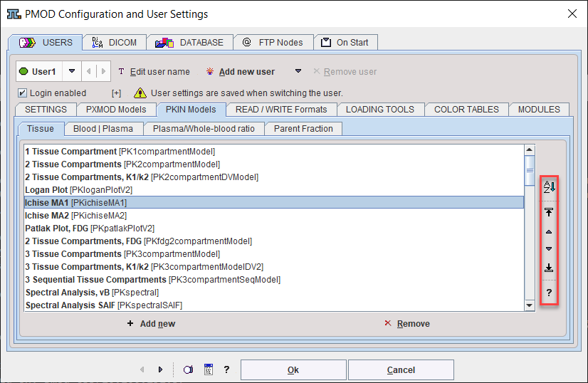Select 3 Tissue Compartments [PK3compartmentModel] row
The width and height of the screenshot is (588, 383).
click(x=274, y=254)
